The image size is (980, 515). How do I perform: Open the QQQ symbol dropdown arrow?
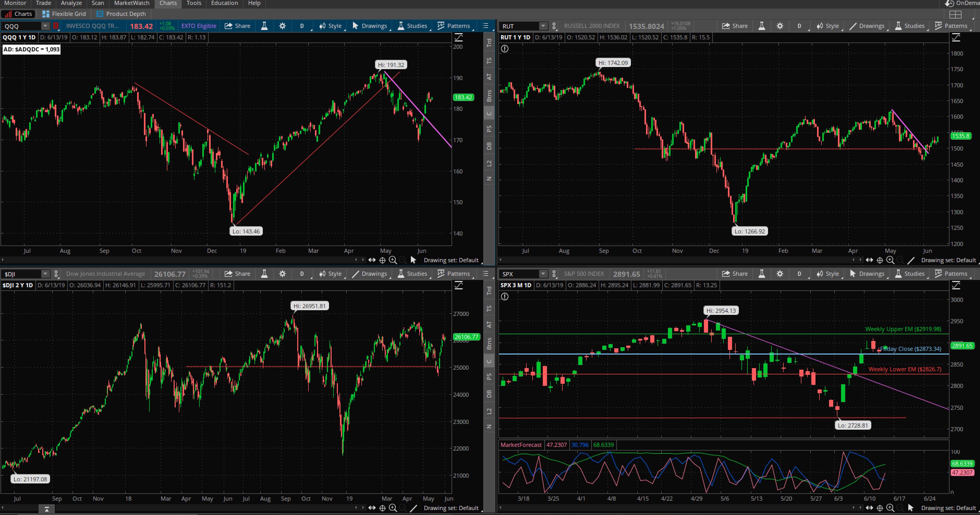tap(45, 26)
